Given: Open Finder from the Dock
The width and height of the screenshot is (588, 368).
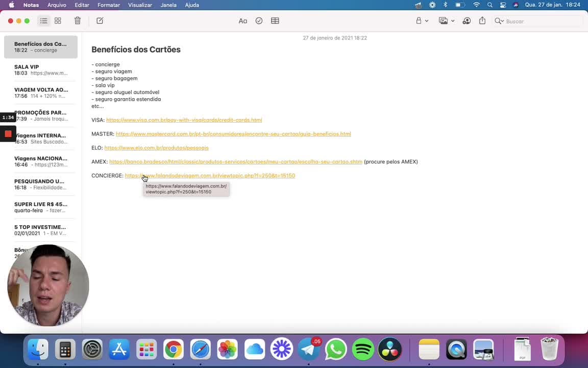Looking at the screenshot, I should pos(38,349).
